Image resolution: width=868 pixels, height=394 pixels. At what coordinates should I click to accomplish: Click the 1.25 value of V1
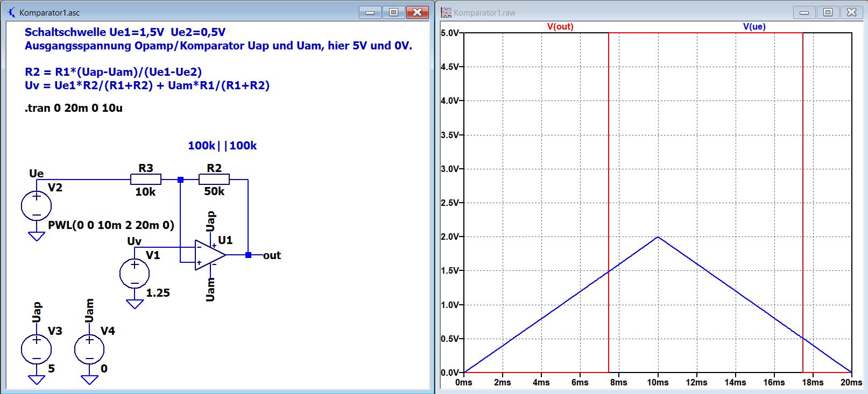[158, 293]
